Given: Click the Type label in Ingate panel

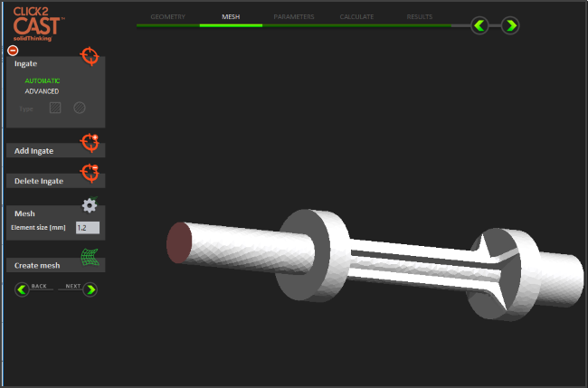Looking at the screenshot, I should pyautogui.click(x=26, y=109).
